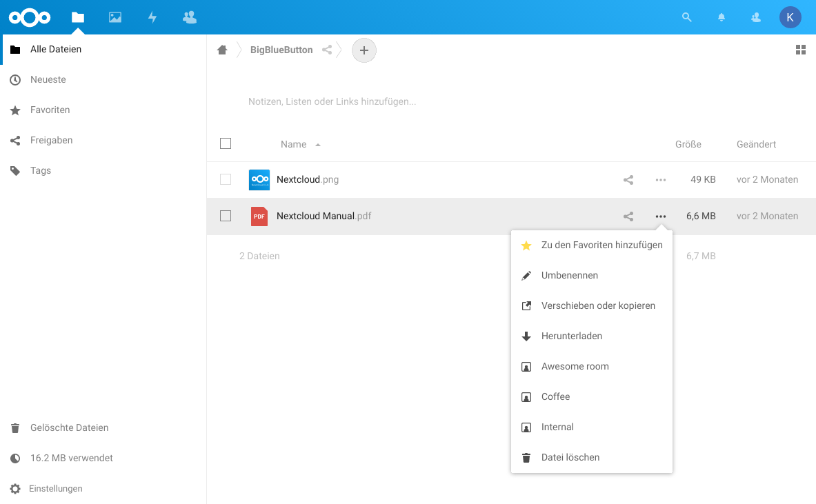
Task: Open the notifications bell
Action: point(722,17)
